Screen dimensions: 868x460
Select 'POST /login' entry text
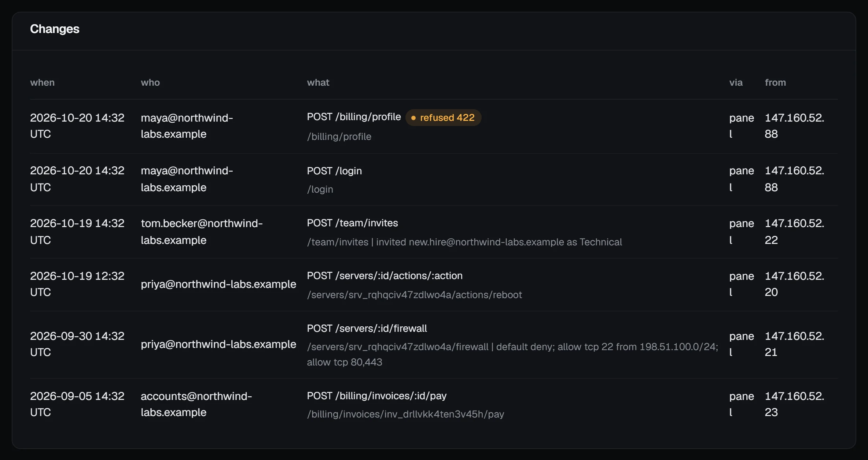pyautogui.click(x=334, y=171)
